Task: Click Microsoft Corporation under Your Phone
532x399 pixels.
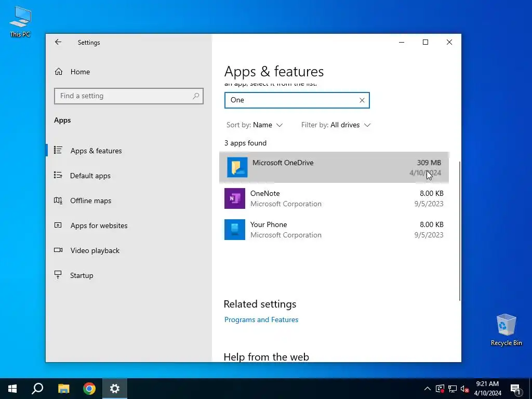Action: point(286,235)
